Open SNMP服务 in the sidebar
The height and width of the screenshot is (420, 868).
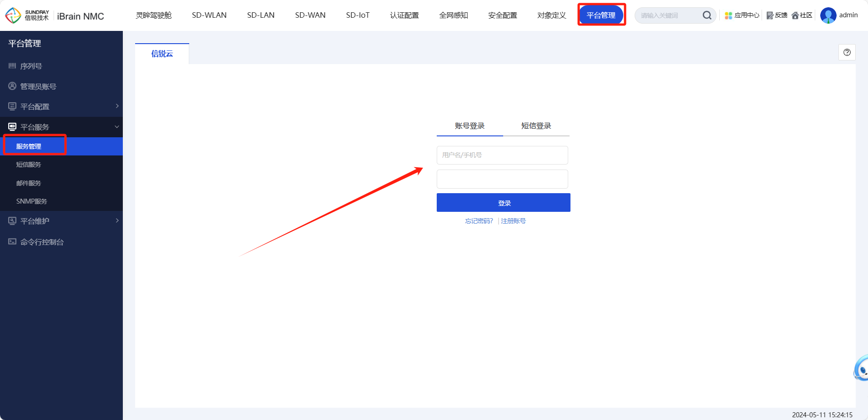tap(61, 201)
